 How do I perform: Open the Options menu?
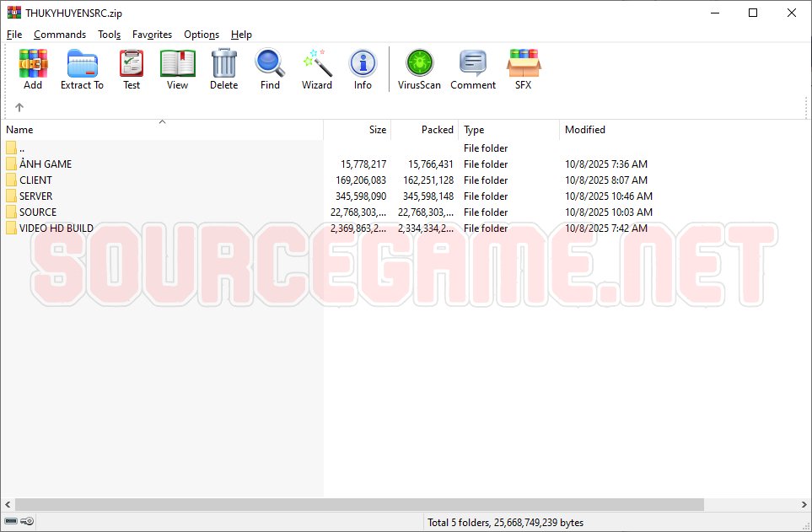[202, 35]
